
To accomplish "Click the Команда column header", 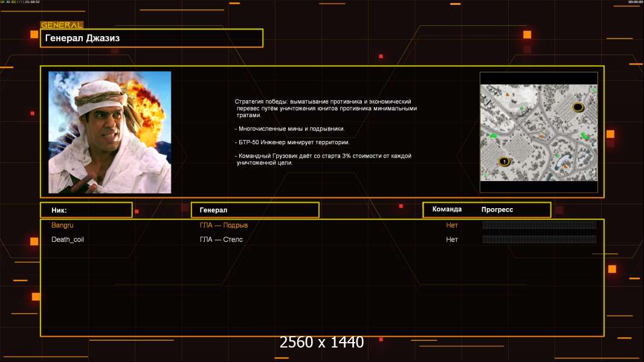I will 447,209.
